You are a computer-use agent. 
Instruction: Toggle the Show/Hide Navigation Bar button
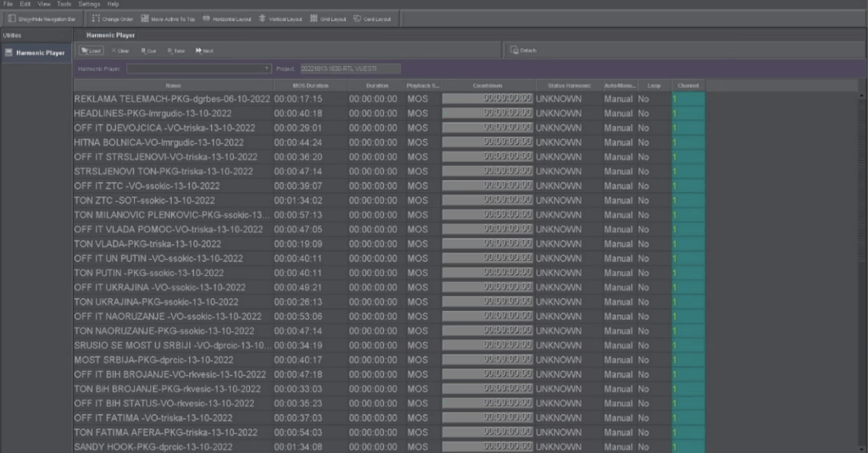point(42,19)
